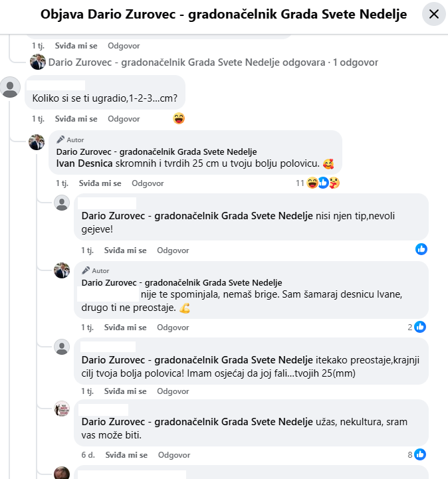Click profile photo beside 'užas, nekultura' comment

[x=62, y=409]
